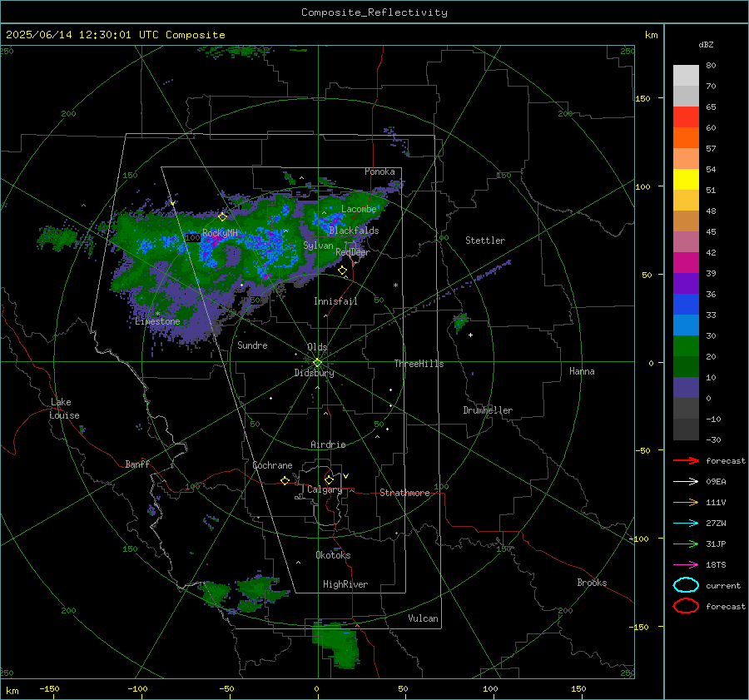Select the yellow 51-54 dBZ color swatch
This screenshot has width=749, height=700.
click(686, 180)
